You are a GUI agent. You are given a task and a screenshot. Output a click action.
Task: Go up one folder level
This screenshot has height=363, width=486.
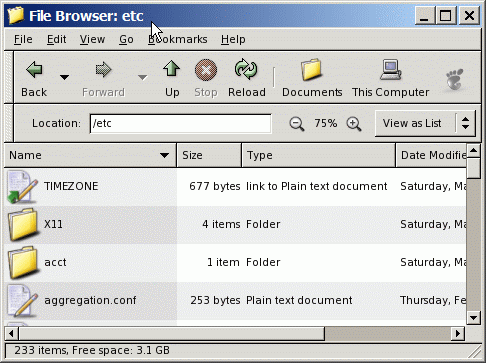172,78
